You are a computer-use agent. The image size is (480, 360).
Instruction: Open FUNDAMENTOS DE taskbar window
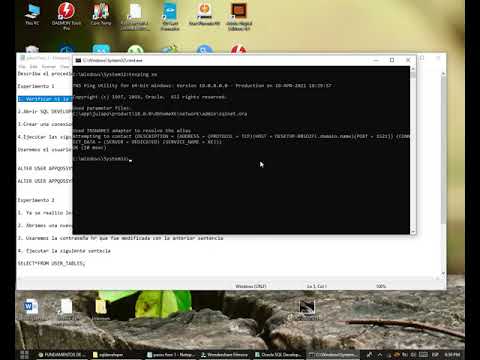coord(62,355)
